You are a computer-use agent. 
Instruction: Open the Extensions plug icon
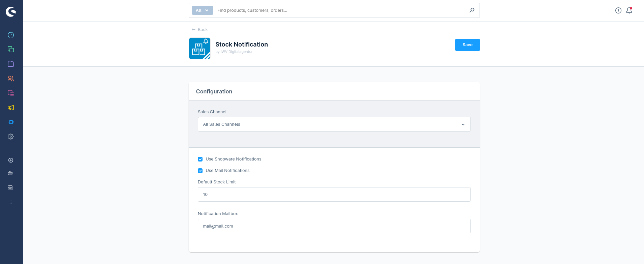coord(11,122)
